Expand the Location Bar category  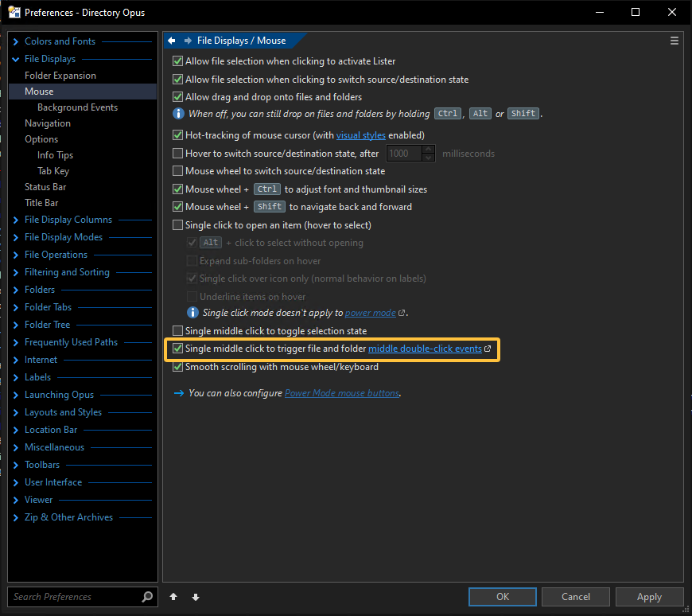click(16, 430)
